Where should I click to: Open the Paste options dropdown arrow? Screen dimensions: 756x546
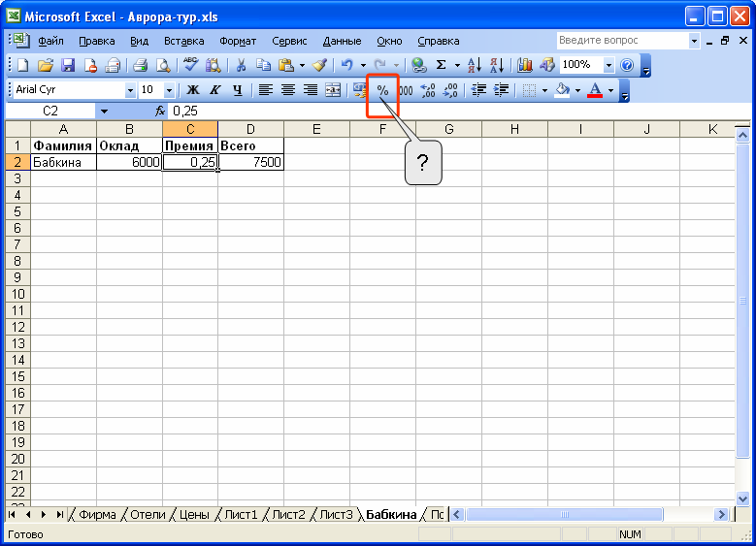tap(303, 66)
